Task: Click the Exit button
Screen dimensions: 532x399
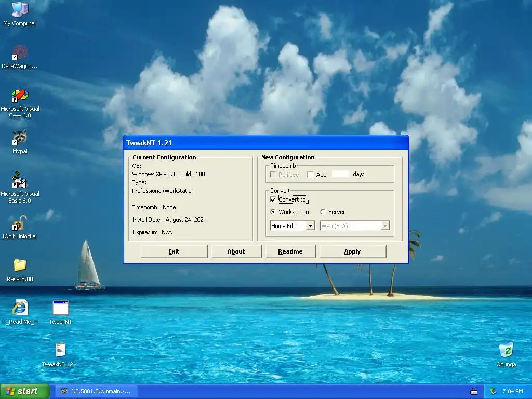Action: pyautogui.click(x=174, y=251)
